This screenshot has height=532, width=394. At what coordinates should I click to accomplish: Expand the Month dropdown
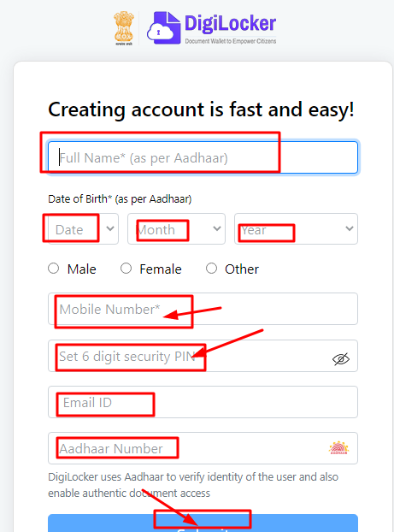176,228
